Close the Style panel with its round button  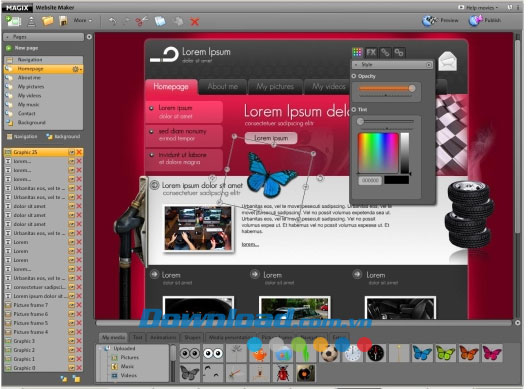(429, 65)
